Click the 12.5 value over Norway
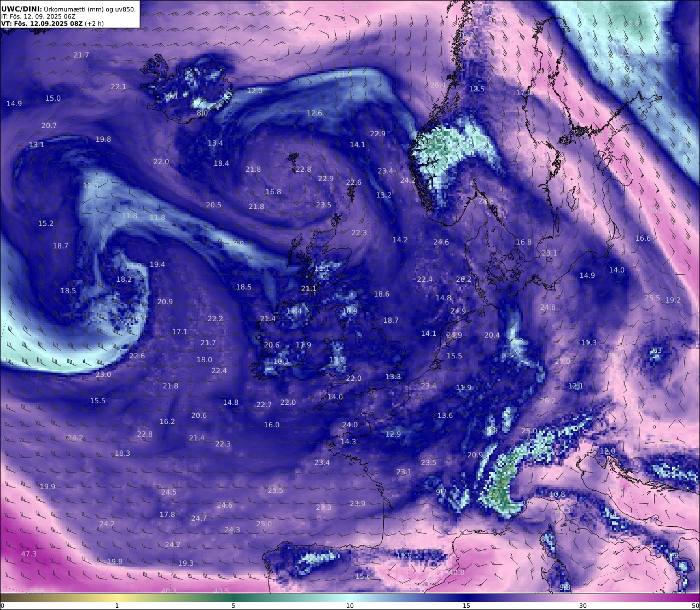 point(477,89)
